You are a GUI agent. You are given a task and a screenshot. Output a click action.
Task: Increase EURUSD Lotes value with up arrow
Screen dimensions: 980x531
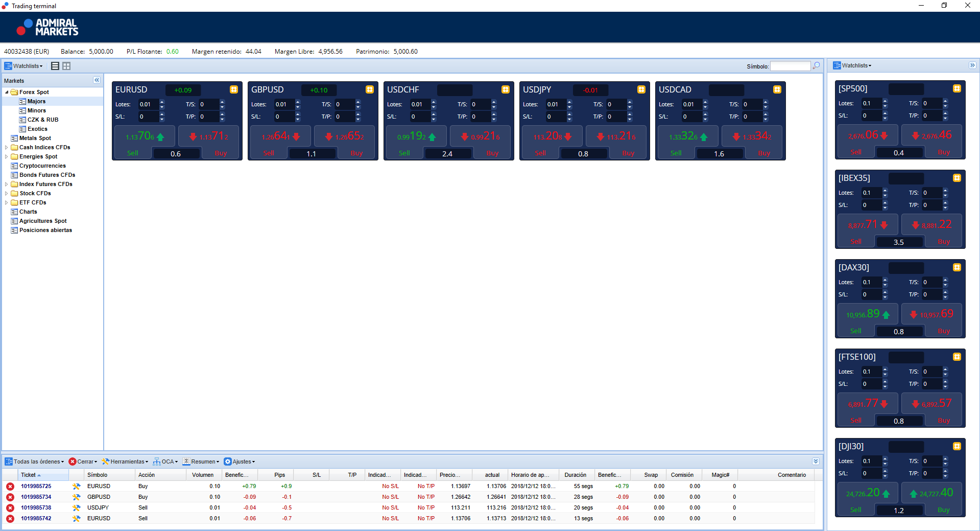pyautogui.click(x=162, y=102)
